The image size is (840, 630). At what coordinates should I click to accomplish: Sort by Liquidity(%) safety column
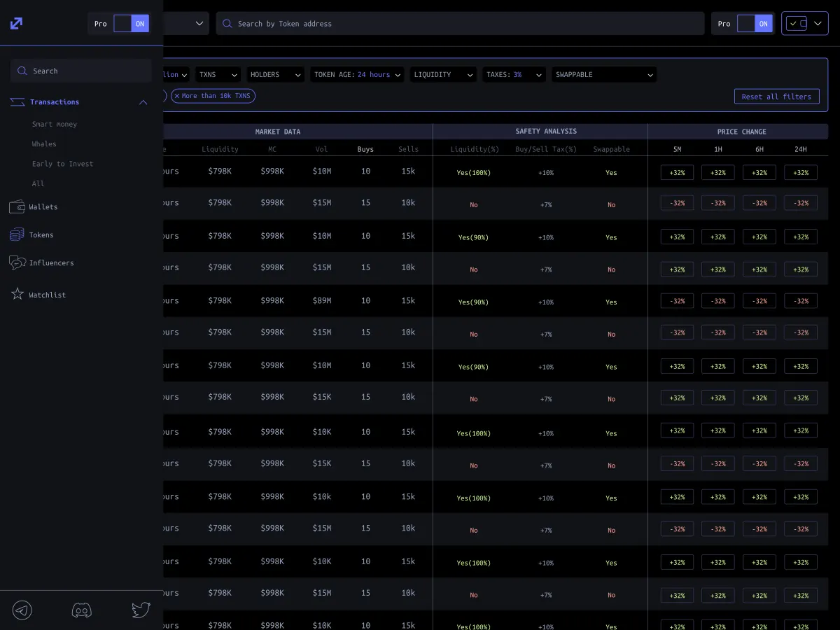point(474,149)
